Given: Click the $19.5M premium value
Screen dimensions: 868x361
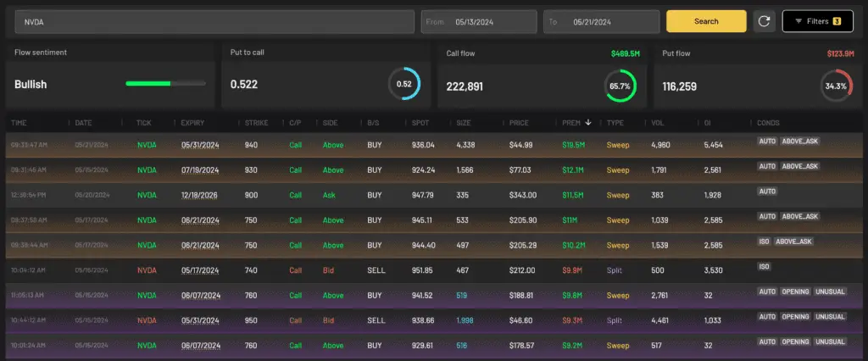Looking at the screenshot, I should click(x=574, y=145).
